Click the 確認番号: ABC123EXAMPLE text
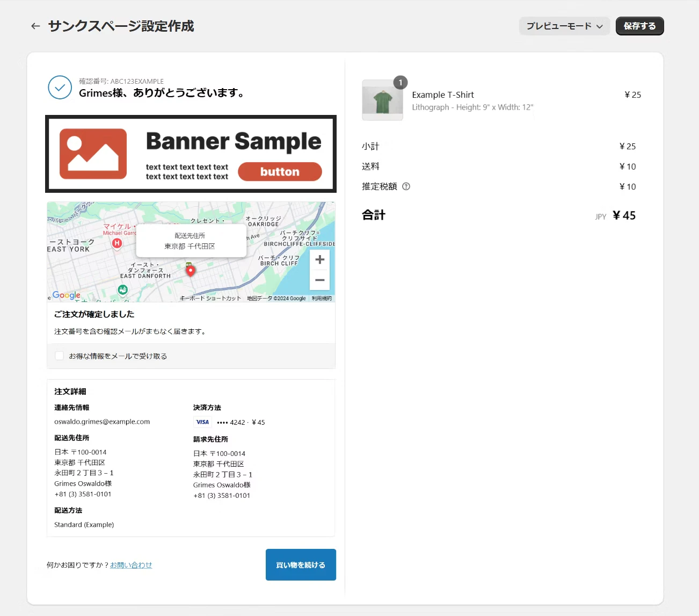699x616 pixels. 121,81
